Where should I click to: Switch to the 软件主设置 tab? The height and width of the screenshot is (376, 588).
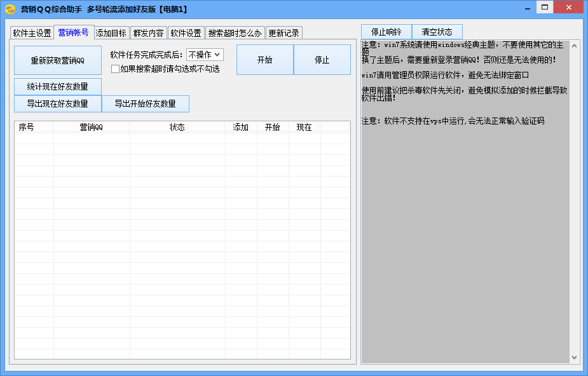(32, 33)
